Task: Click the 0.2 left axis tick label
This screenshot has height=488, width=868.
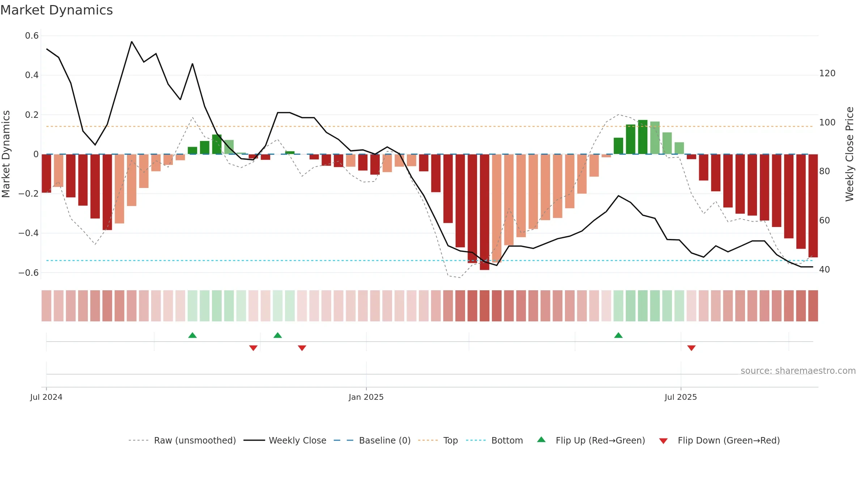Action: [x=32, y=115]
